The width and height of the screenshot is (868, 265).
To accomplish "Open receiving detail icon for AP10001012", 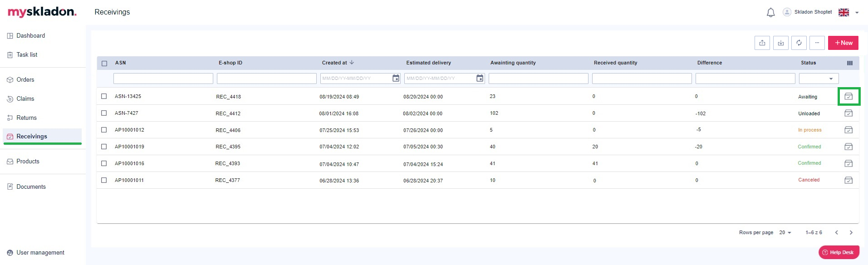I will point(848,130).
